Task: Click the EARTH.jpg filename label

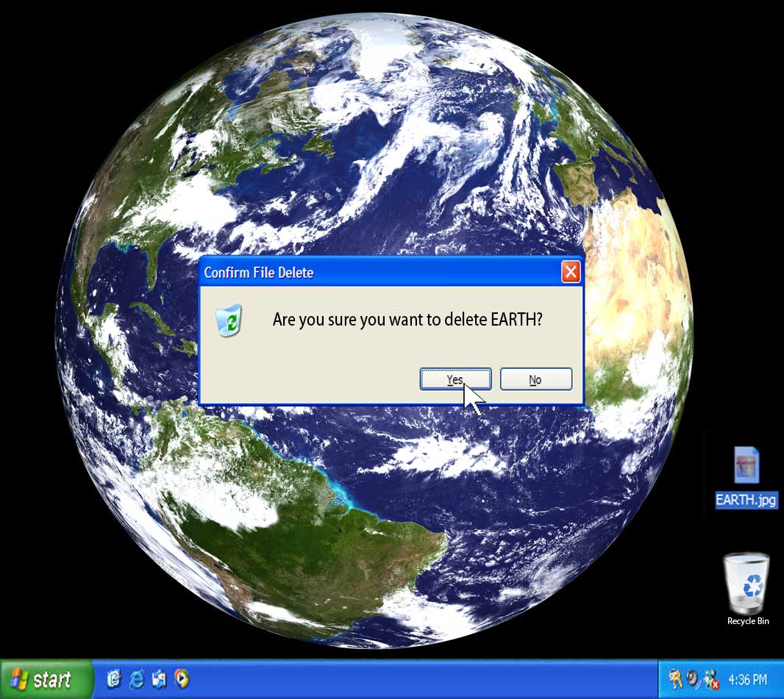Action: (746, 500)
